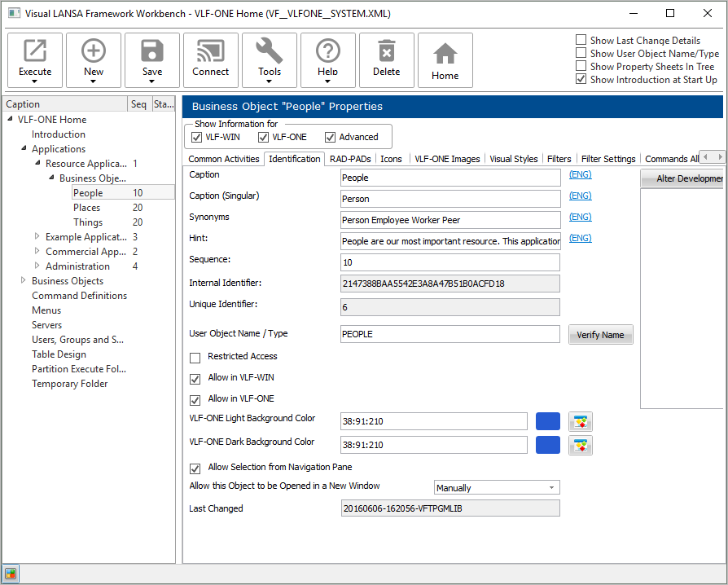
Task: Uncheck the Advanced information checkbox
Action: pyautogui.click(x=331, y=137)
